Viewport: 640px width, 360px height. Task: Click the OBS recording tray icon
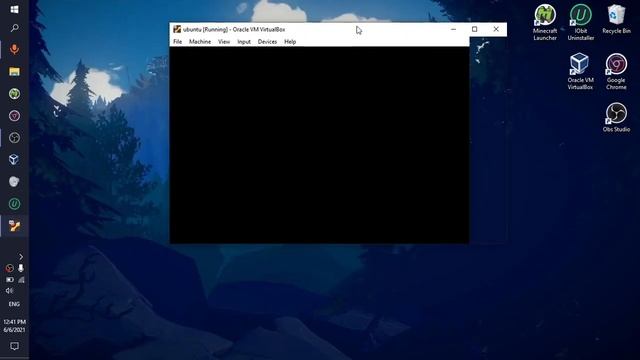[x=9, y=268]
